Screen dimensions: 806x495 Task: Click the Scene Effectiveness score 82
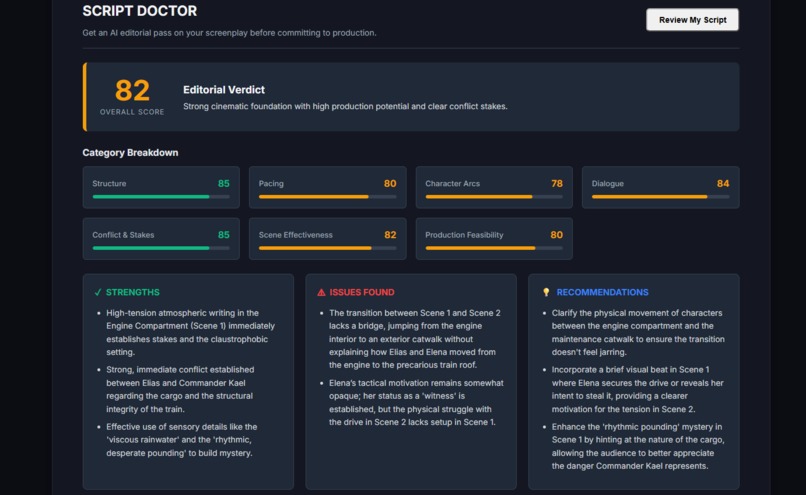[390, 235]
